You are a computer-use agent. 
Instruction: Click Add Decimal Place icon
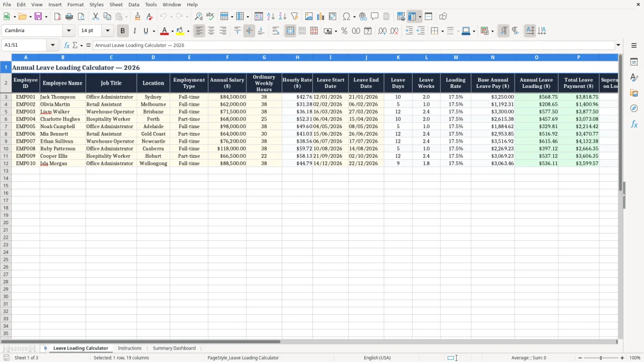382,31
